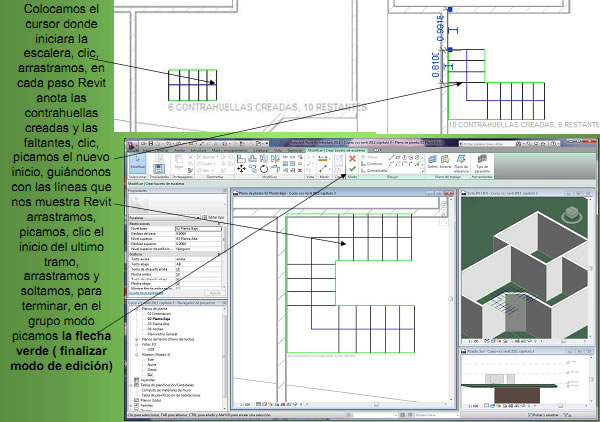Click the green Finish Edit Mode checkmark

click(352, 168)
